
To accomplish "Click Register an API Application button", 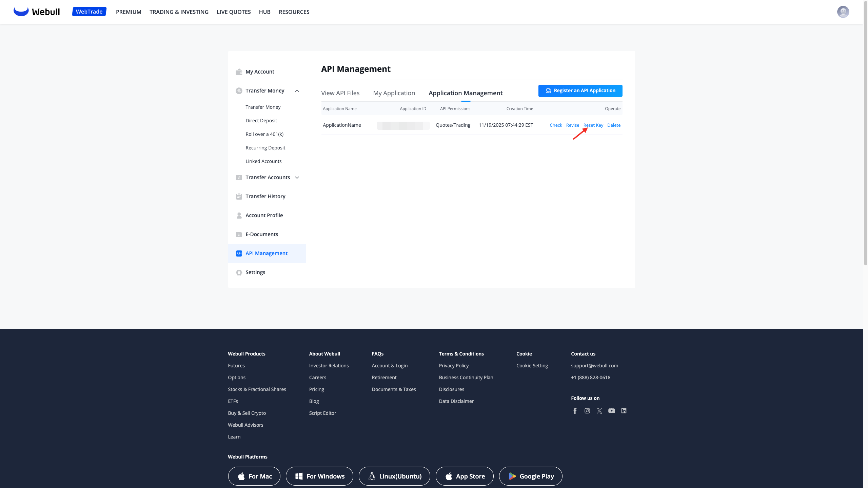I will [580, 91].
